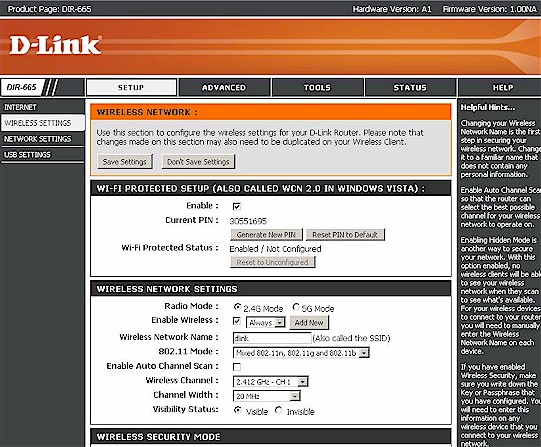Click the Enabled / Not Configured status text

click(275, 249)
